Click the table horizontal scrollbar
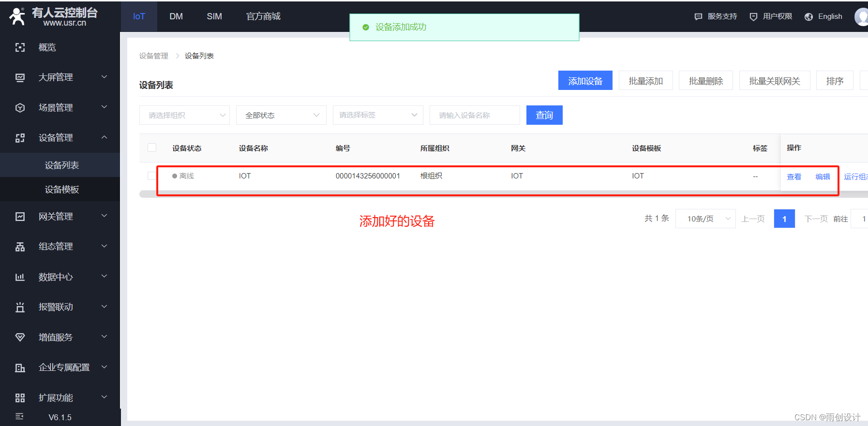868x426 pixels. click(503, 194)
